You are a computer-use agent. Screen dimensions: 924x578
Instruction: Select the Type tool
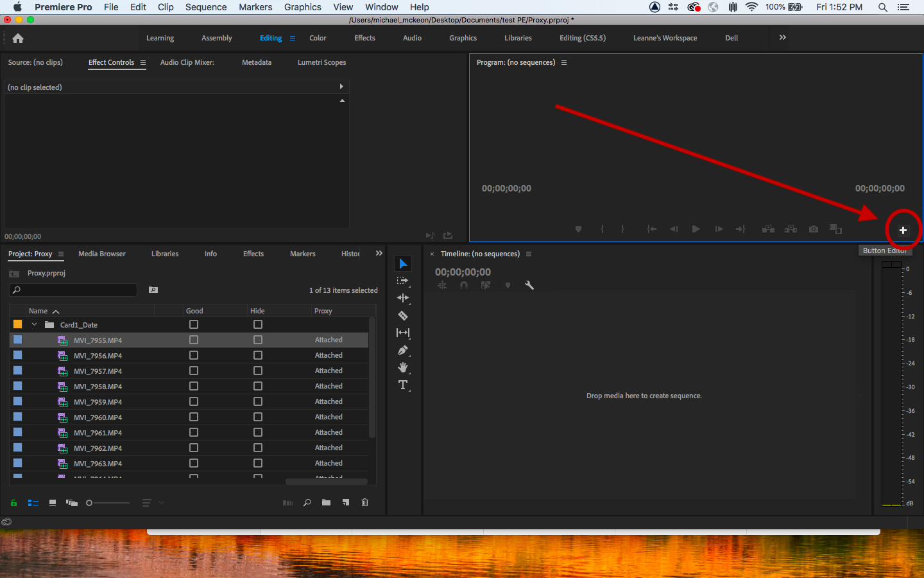pos(403,385)
